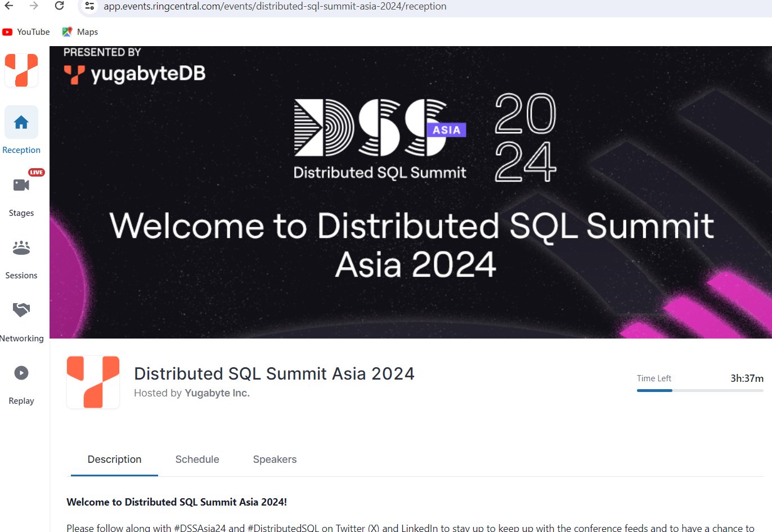This screenshot has height=532, width=772.
Task: Click the 3h:37m time remaining value
Action: pyautogui.click(x=747, y=378)
